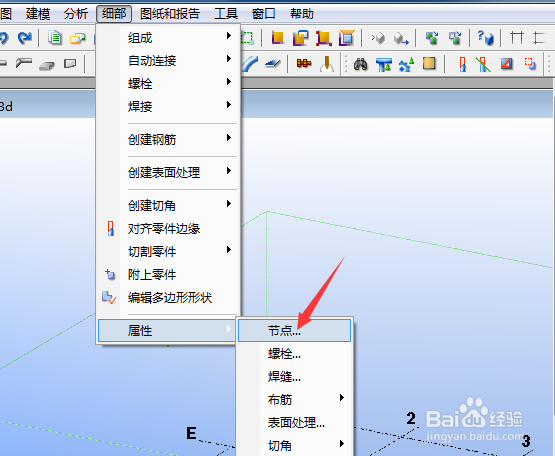Select the blue curved beam icon
This screenshot has height=456, width=555.
point(250,64)
